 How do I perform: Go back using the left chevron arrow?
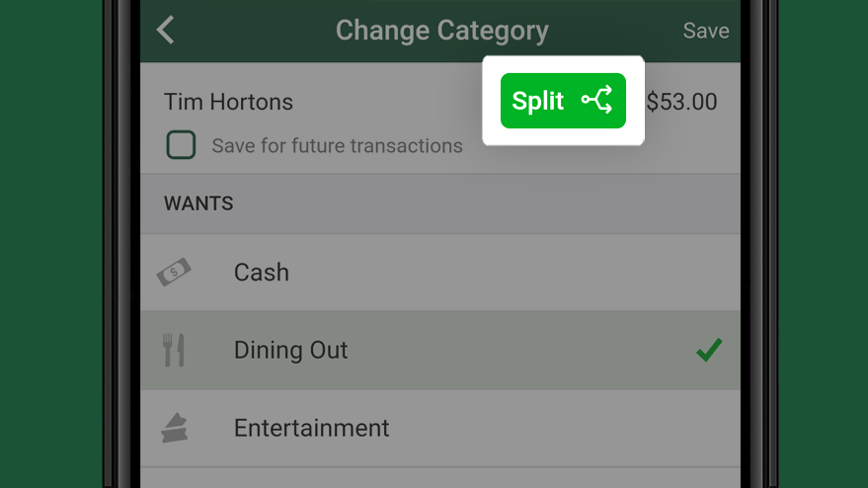click(166, 30)
